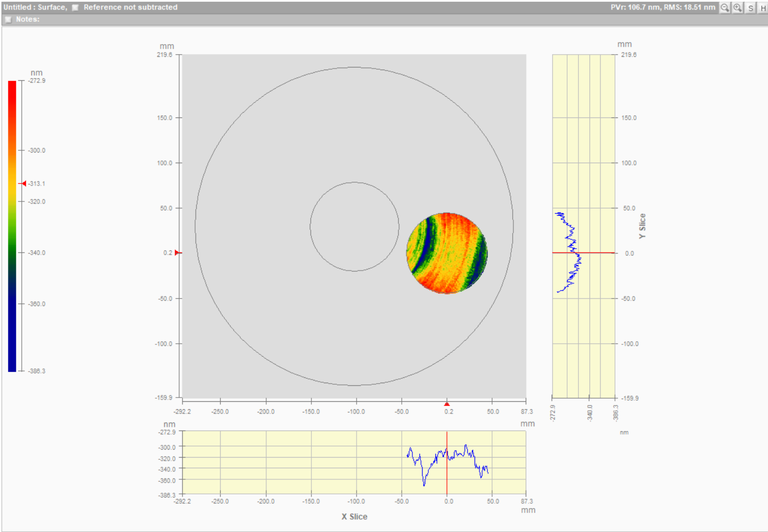Screen dimensions: 768x532
Task: Click the zoom in magnifier icon
Action: [738, 7]
